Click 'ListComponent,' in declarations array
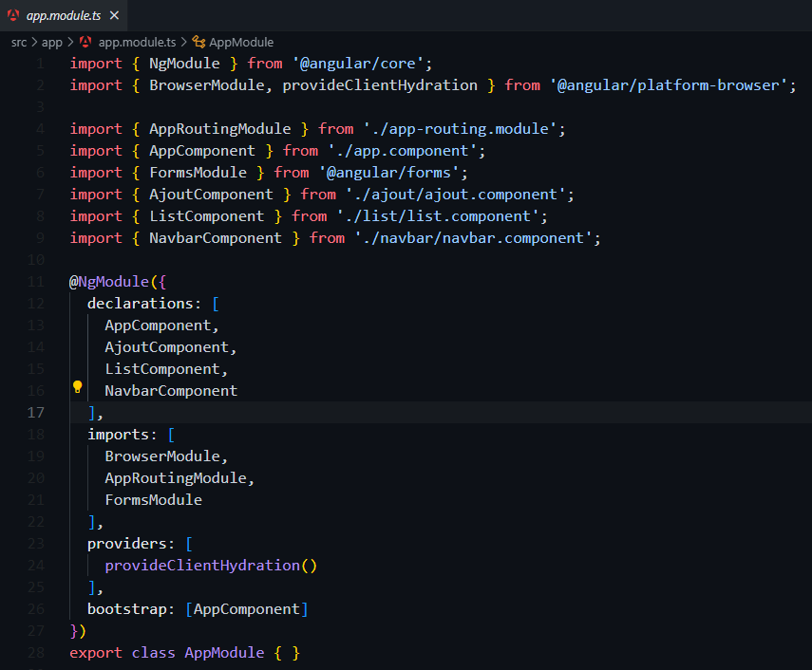This screenshot has height=670, width=812. (x=166, y=369)
